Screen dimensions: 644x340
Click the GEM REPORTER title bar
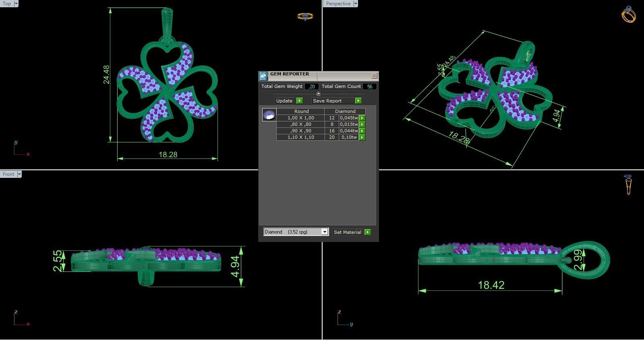pos(318,75)
